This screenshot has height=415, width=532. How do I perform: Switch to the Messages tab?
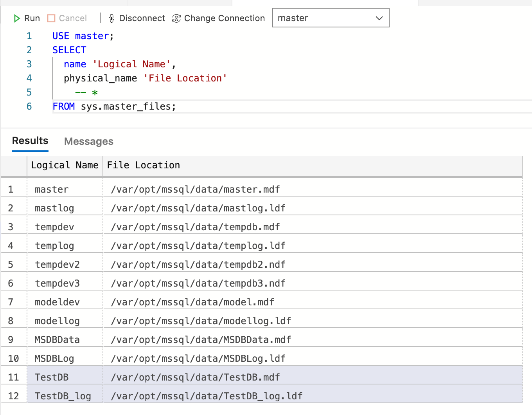click(89, 141)
